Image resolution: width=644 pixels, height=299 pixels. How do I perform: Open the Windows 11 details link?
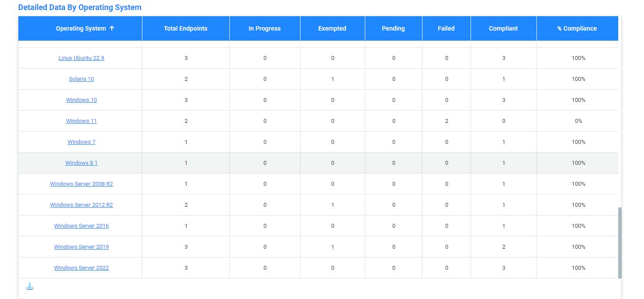81,121
